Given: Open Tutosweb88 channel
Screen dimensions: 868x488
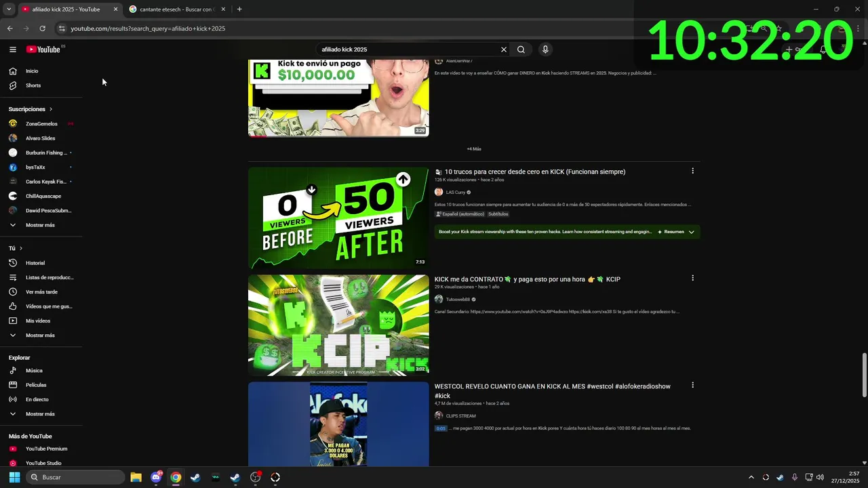Looking at the screenshot, I should click(458, 300).
